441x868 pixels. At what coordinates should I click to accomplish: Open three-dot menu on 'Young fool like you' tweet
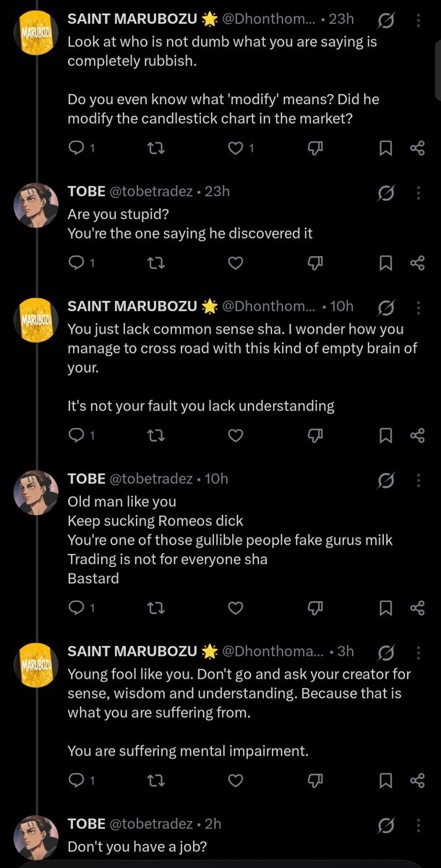[418, 652]
